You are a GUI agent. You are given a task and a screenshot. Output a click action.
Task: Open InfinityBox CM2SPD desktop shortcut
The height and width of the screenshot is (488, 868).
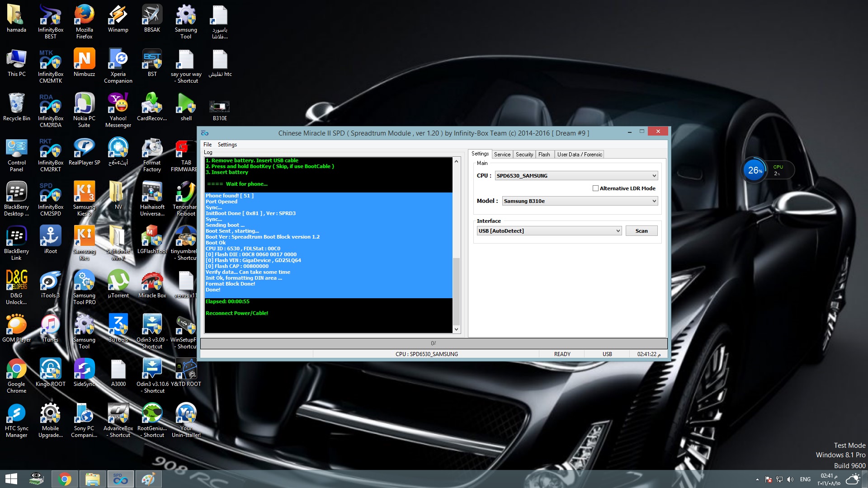coord(51,199)
